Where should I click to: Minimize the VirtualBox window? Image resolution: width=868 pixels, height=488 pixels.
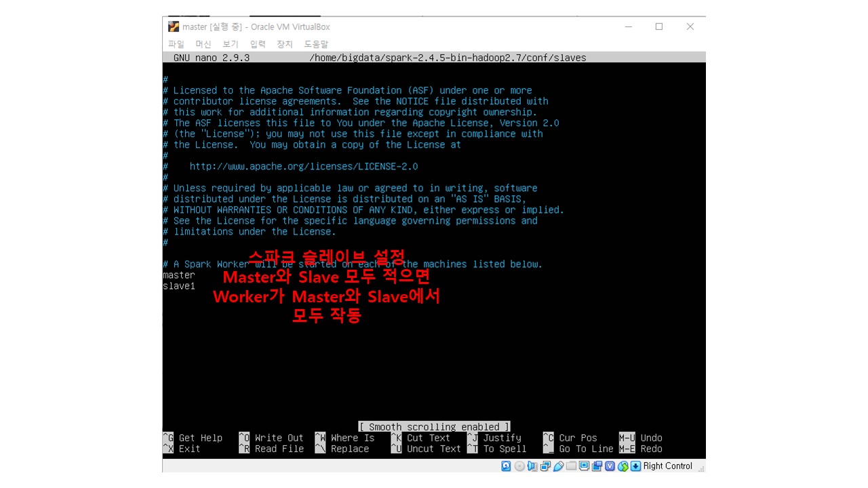point(628,26)
